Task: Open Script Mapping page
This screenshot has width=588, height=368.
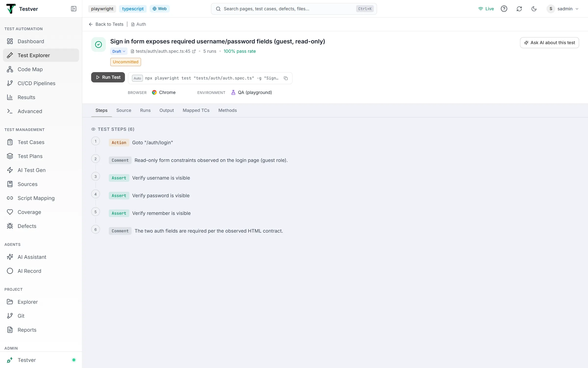Action: [41, 198]
